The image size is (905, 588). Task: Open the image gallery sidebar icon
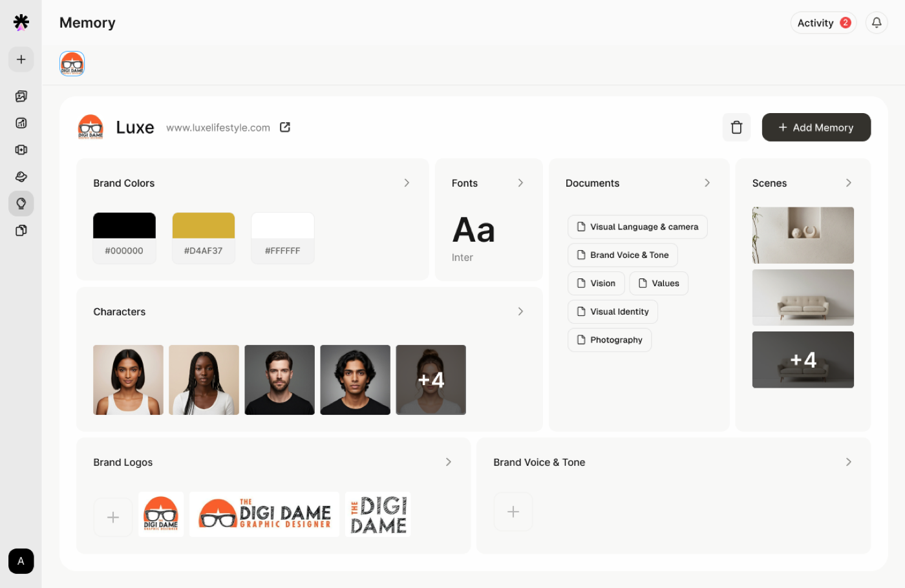click(x=21, y=96)
